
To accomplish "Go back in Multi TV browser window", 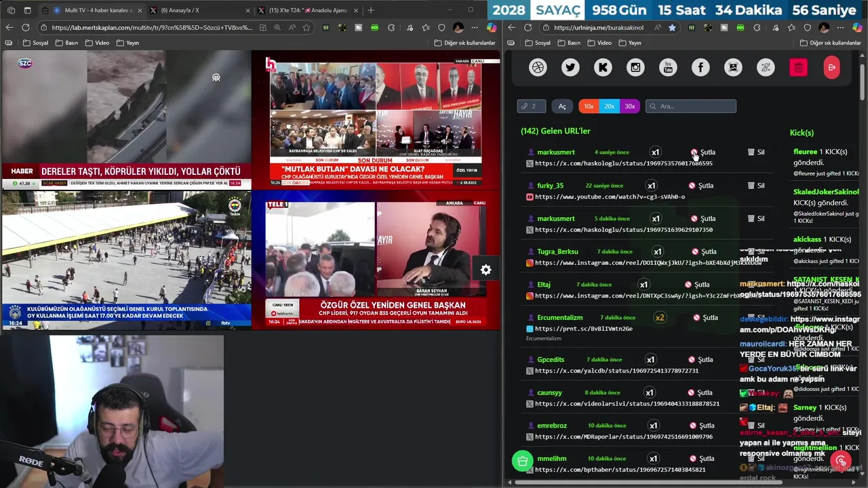I will pyautogui.click(x=9, y=28).
